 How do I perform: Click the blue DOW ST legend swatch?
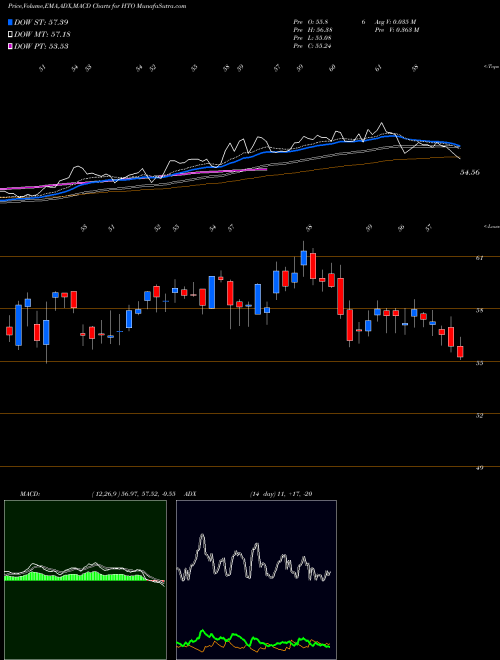tap(10, 22)
